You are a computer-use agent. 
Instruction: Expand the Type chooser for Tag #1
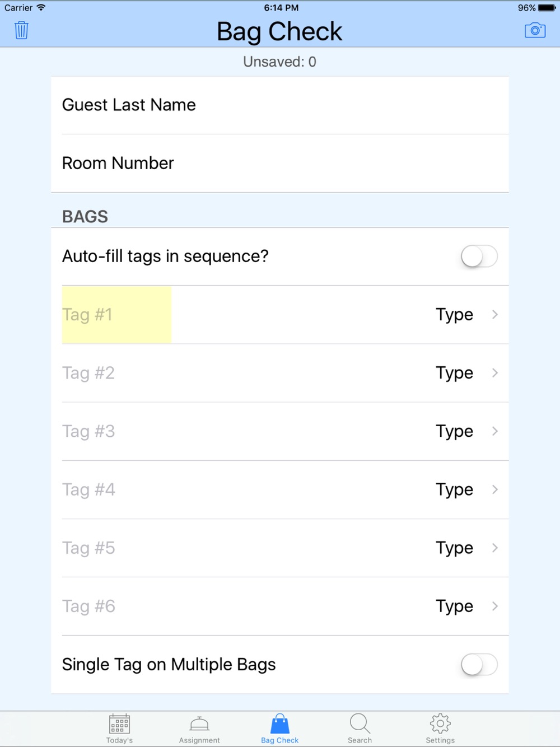pos(466,315)
